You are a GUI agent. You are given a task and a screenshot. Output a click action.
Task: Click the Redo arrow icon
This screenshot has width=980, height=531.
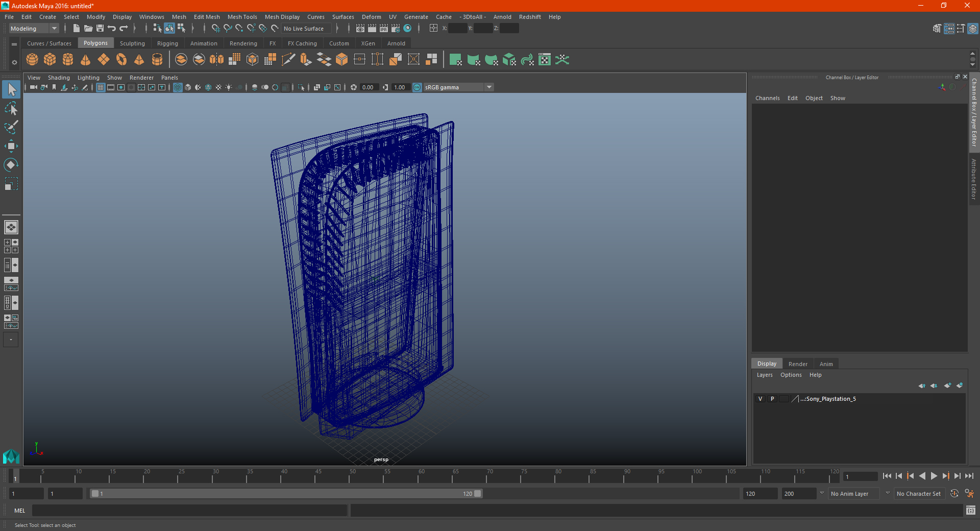pos(124,29)
